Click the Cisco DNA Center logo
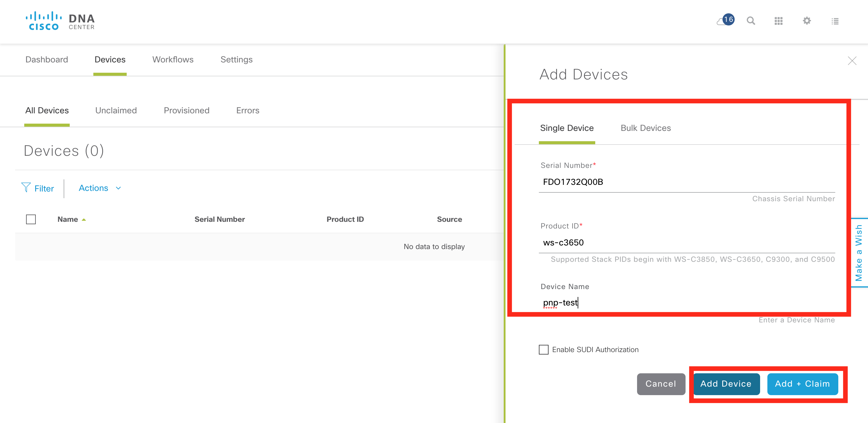Image resolution: width=868 pixels, height=423 pixels. pos(61,21)
